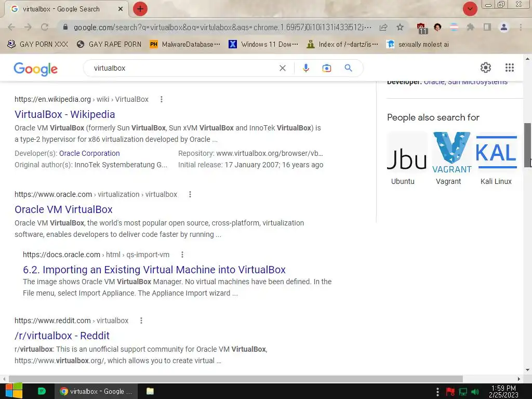
Task: Open the Google apps grid
Action: pyautogui.click(x=509, y=68)
